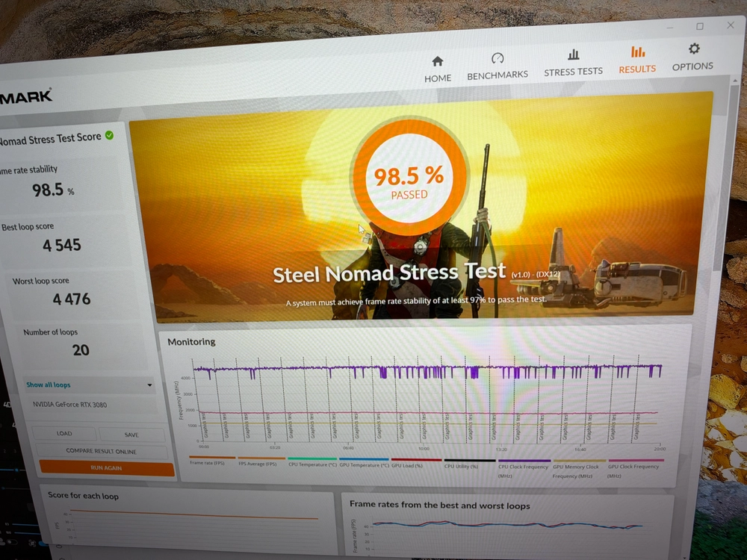Select the RESULTS tab
Screen dimensions: 747x560
click(x=637, y=60)
